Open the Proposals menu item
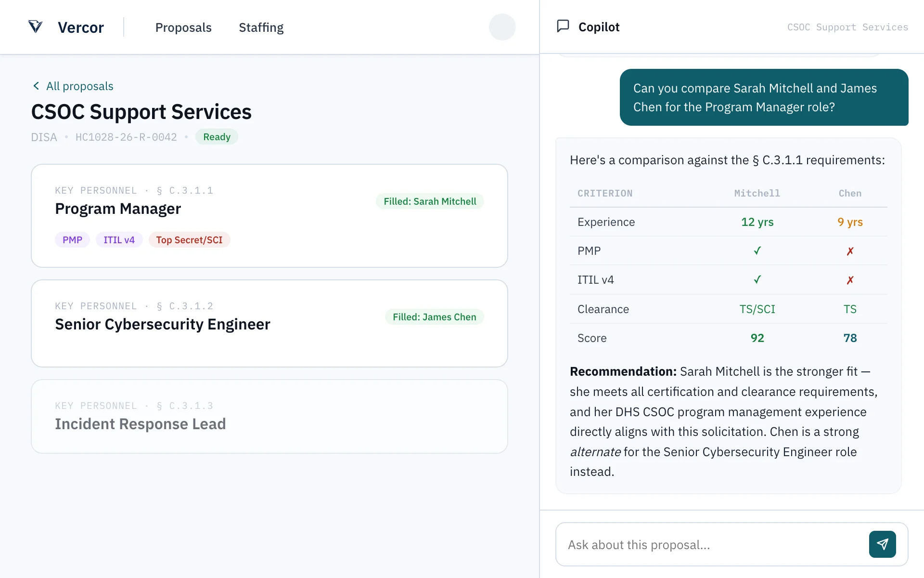 click(183, 27)
